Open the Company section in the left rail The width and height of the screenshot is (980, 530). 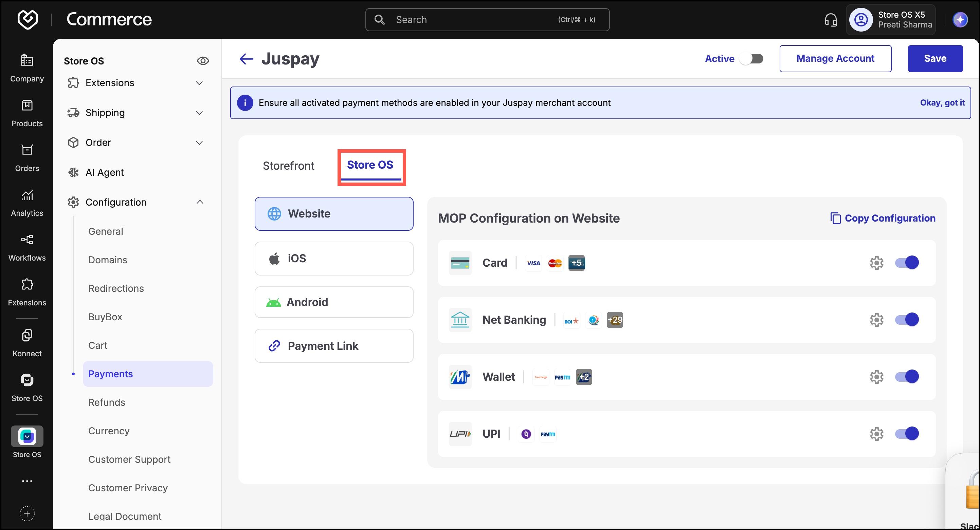pos(27,68)
